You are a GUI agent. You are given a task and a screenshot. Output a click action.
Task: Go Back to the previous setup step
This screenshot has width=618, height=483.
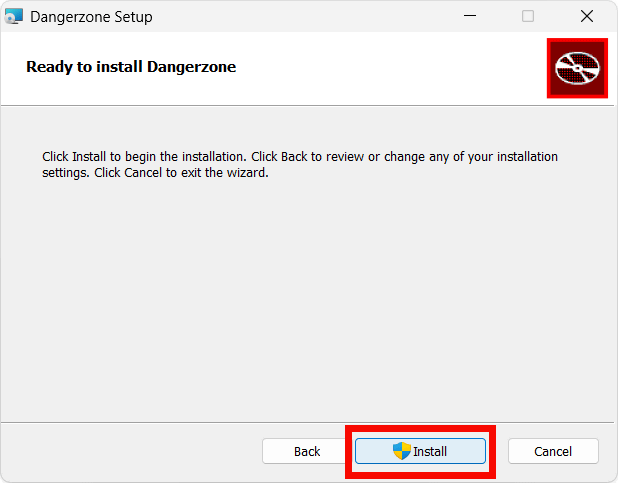tap(306, 451)
